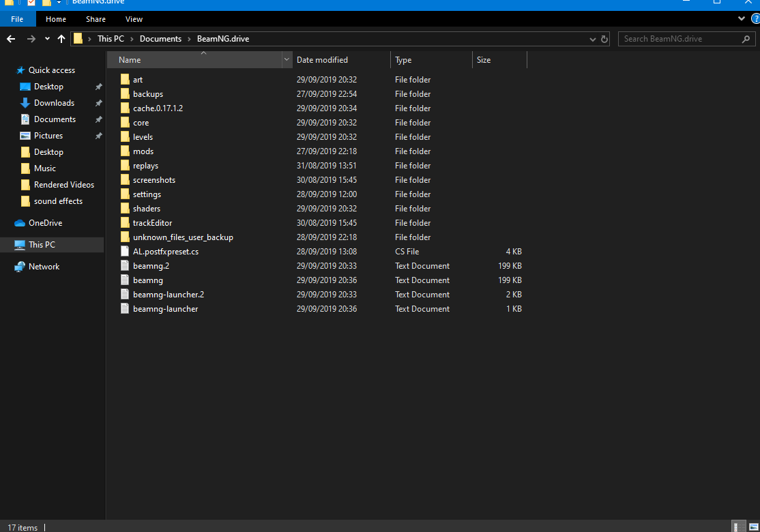The width and height of the screenshot is (760, 532).
Task: Select the unknown_files_user_backup folder icon
Action: 125,237
